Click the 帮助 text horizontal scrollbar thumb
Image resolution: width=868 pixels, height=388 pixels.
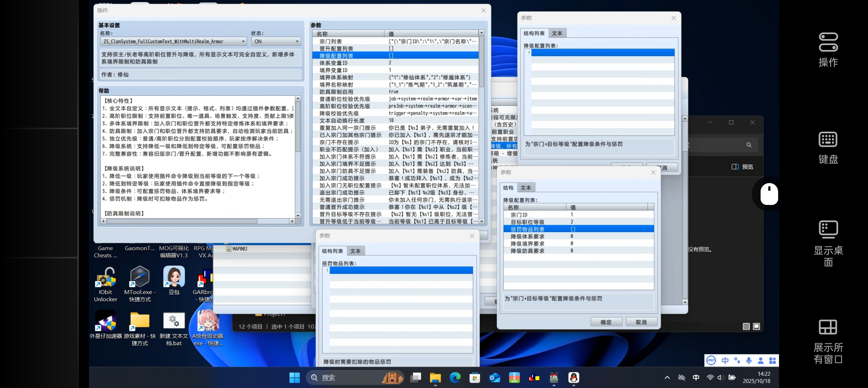(182, 221)
